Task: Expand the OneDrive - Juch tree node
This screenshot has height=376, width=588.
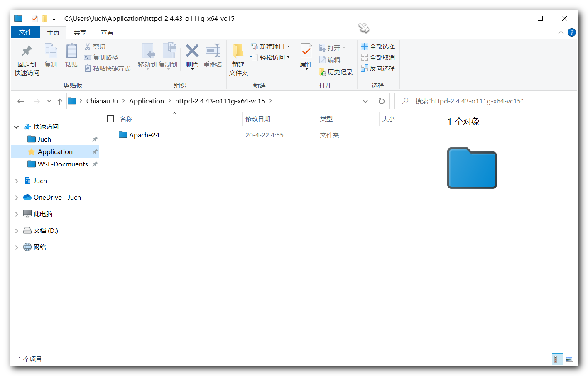Action: pyautogui.click(x=17, y=198)
